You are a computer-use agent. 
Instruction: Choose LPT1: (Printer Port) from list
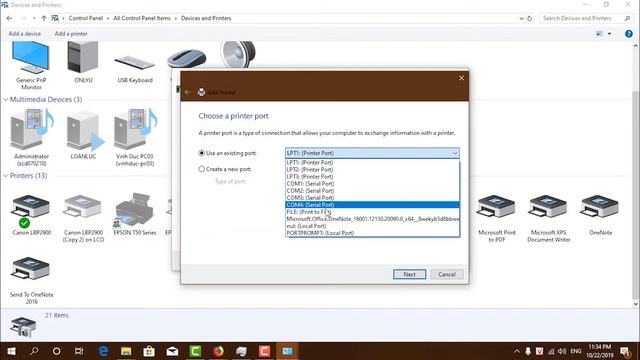372,162
